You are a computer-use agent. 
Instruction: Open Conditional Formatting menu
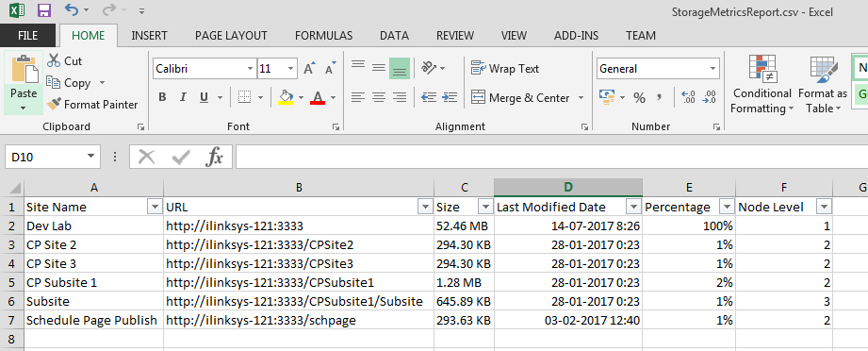point(762,84)
